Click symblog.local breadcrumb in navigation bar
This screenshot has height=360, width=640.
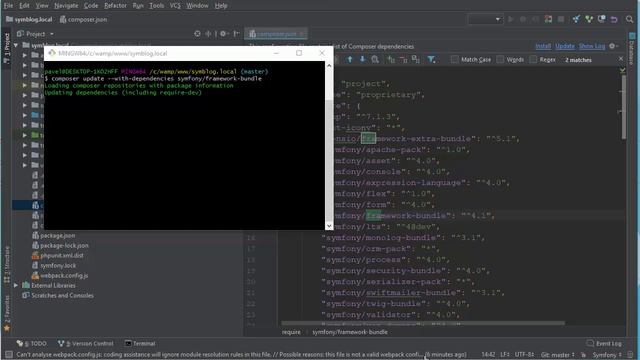pos(29,19)
